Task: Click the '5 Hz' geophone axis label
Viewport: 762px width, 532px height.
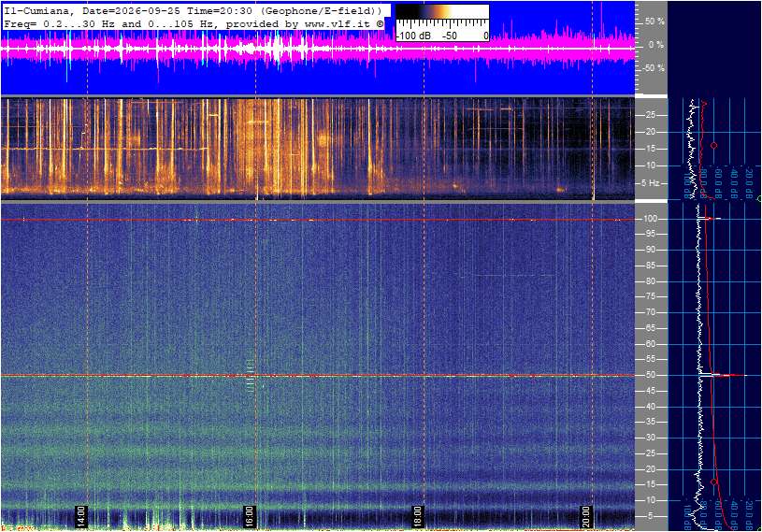Action: [650, 183]
